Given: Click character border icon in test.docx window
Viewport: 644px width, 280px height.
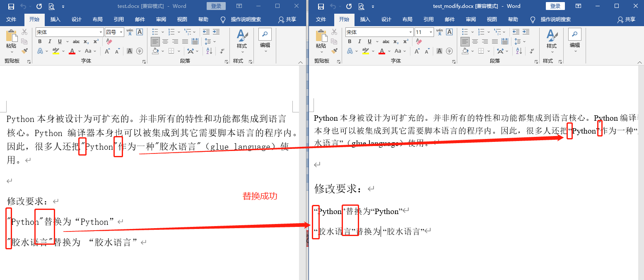Looking at the screenshot, I should coord(140,32).
